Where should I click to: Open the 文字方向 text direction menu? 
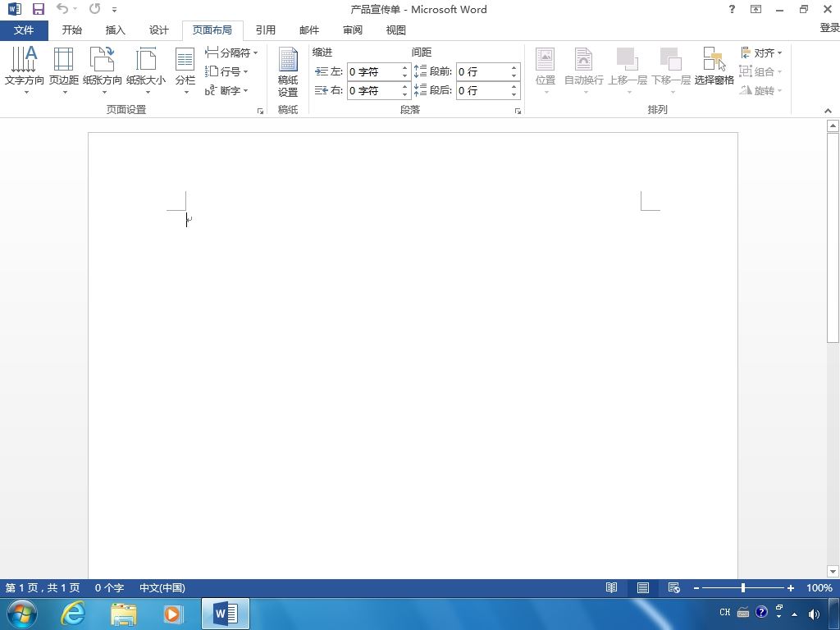(x=24, y=71)
